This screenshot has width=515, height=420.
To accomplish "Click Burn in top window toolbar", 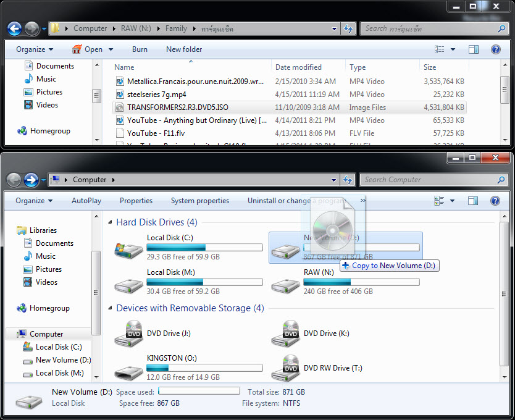I will tap(140, 49).
